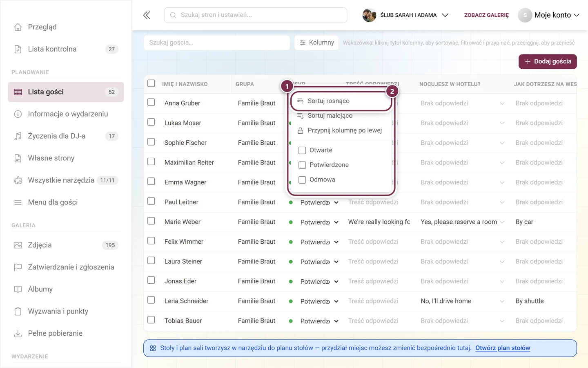This screenshot has width=588, height=368.
Task: Tick the Odmowa filter checkbox
Action: tap(302, 180)
